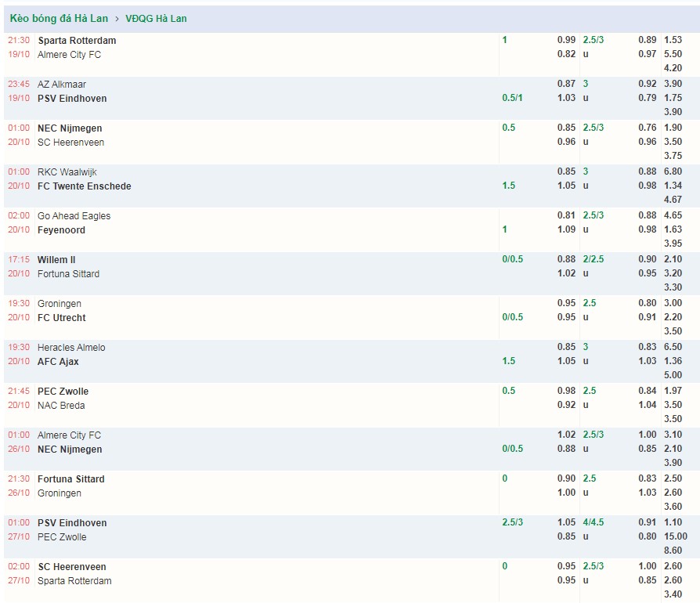Click NEC Nijmegen in the 26/10 match
The width and height of the screenshot is (700, 603).
click(x=70, y=449)
